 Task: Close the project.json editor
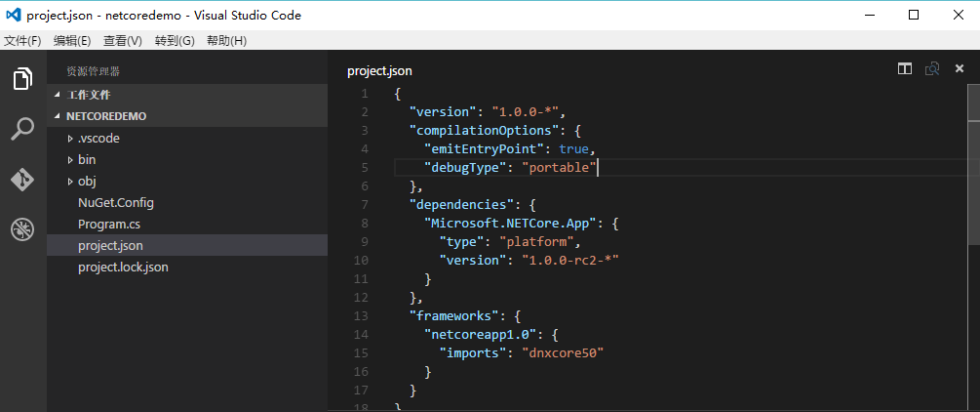point(960,69)
